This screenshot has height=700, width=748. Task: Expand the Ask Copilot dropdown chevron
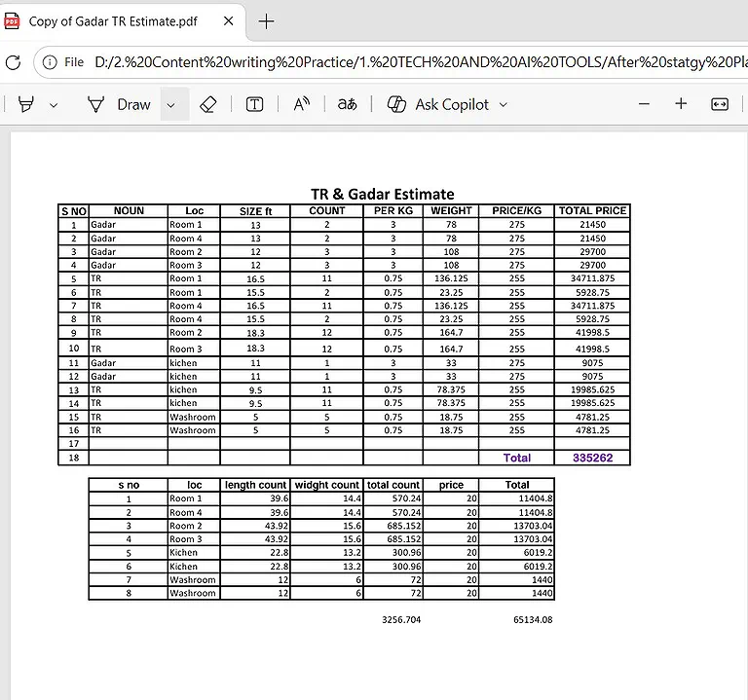pyautogui.click(x=504, y=105)
